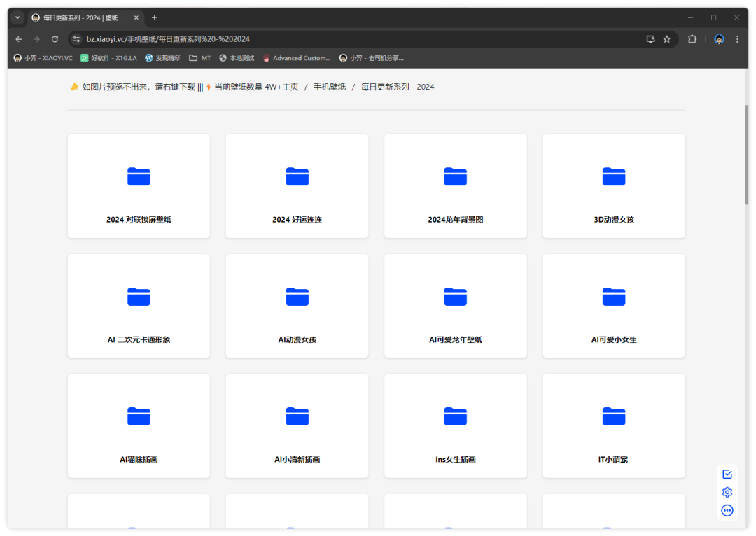Open a new browser tab
Screen dimensions: 756x536
(x=155, y=17)
